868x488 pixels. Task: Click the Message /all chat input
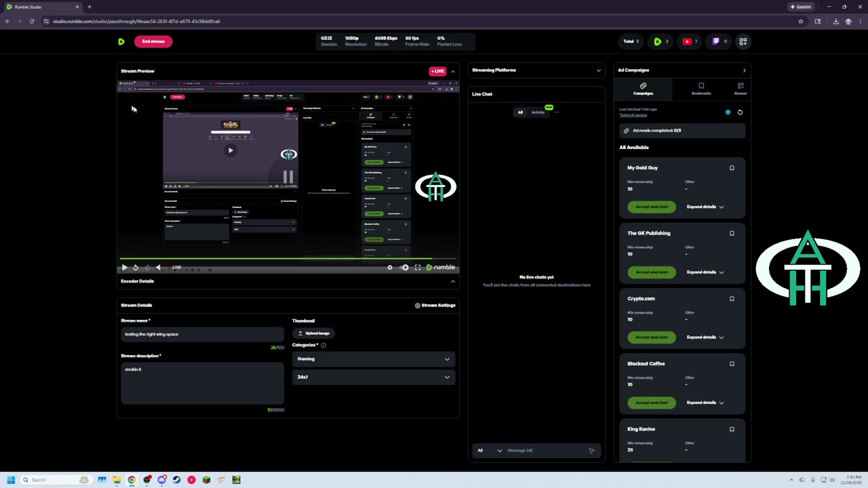546,451
